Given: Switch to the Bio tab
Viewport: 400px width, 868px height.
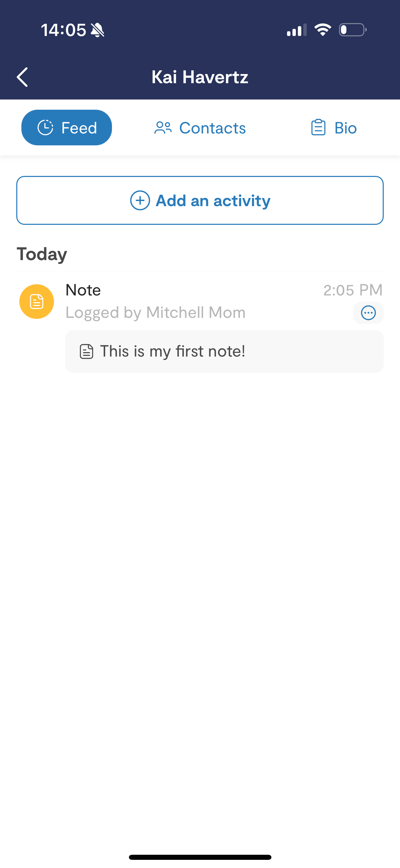Looking at the screenshot, I should click(x=334, y=128).
